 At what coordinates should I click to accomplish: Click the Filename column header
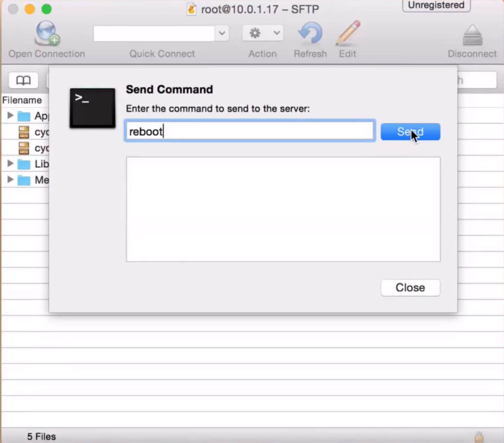click(x=22, y=100)
